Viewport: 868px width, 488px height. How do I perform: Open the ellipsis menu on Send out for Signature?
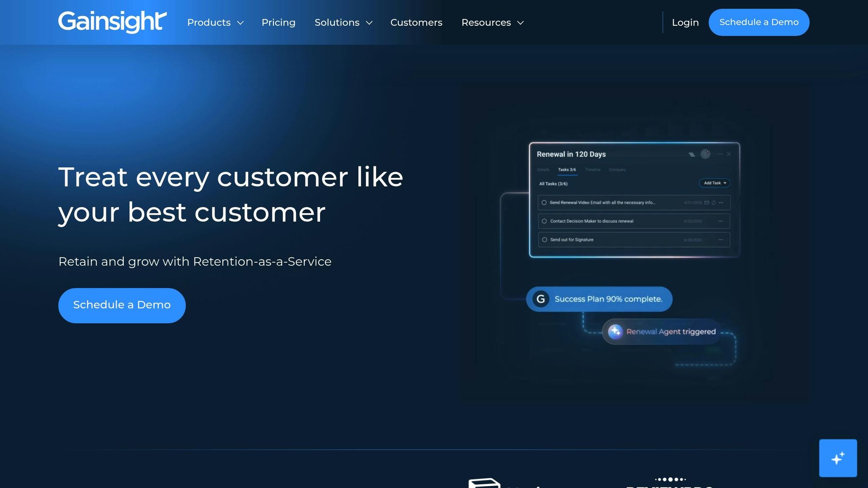click(721, 239)
